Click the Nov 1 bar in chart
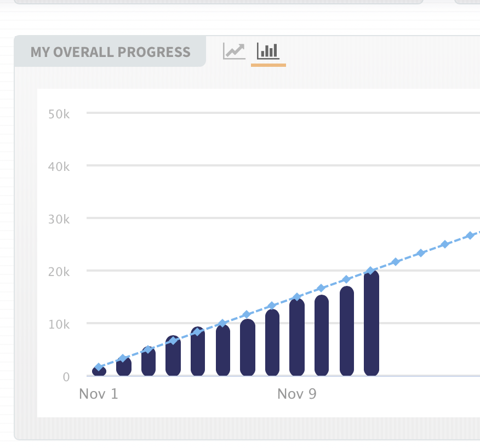The width and height of the screenshot is (480, 448). [x=99, y=371]
